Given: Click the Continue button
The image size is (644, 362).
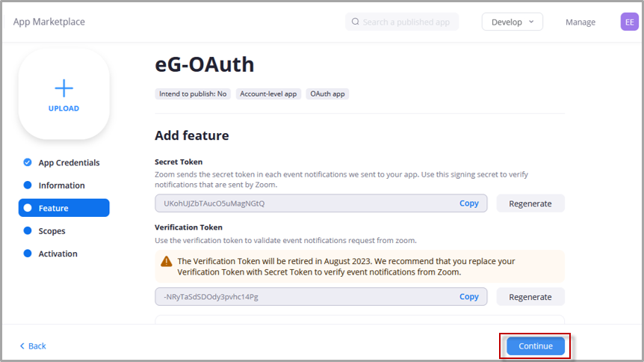Looking at the screenshot, I should point(535,346).
